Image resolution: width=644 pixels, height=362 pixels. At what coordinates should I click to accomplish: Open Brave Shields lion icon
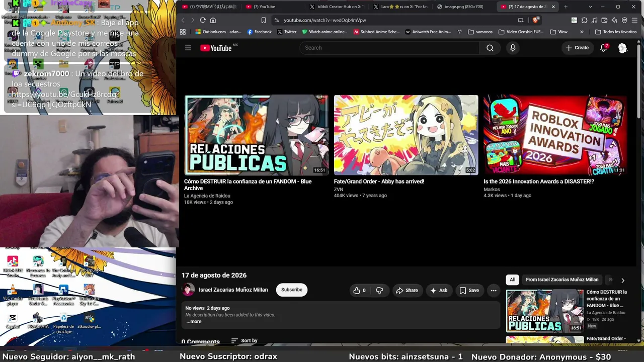click(535, 20)
